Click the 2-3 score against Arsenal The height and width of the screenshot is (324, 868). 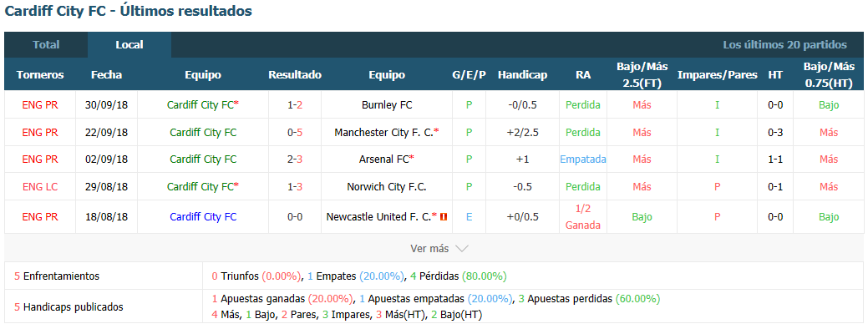[x=295, y=159]
